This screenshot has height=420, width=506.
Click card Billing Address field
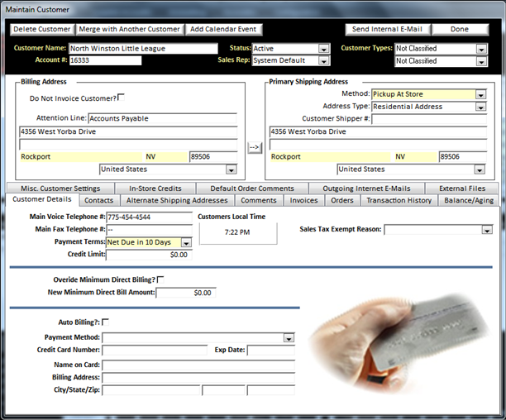click(198, 378)
